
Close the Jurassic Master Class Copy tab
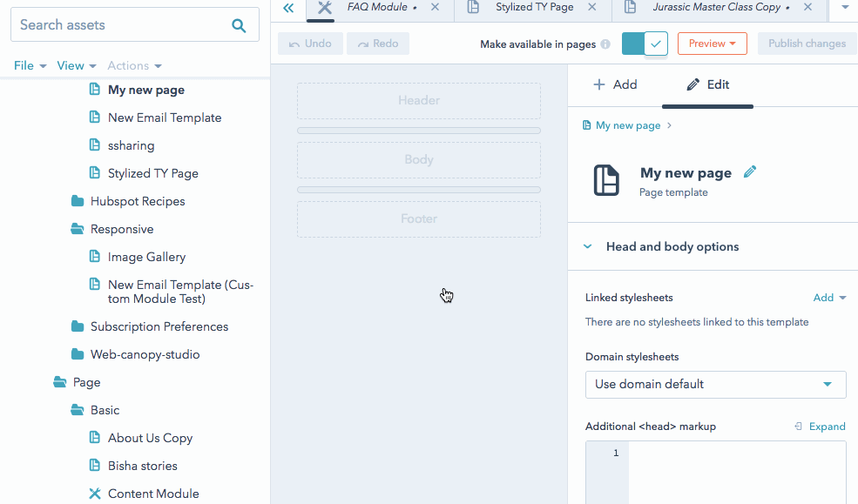coord(807,7)
